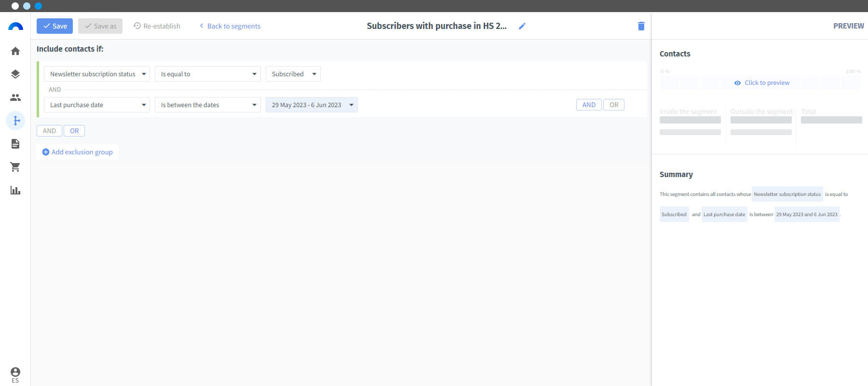Click the eye icon in Click to preview
The image size is (868, 386).
(737, 83)
